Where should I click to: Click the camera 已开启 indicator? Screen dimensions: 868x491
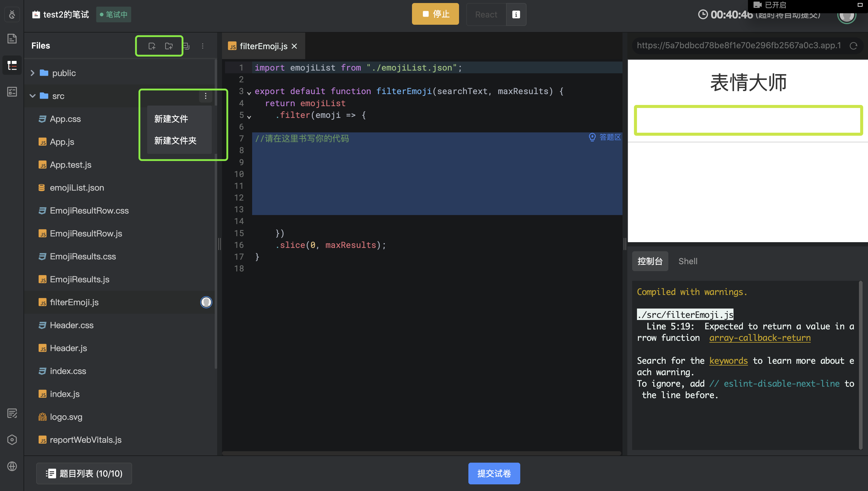pos(771,5)
